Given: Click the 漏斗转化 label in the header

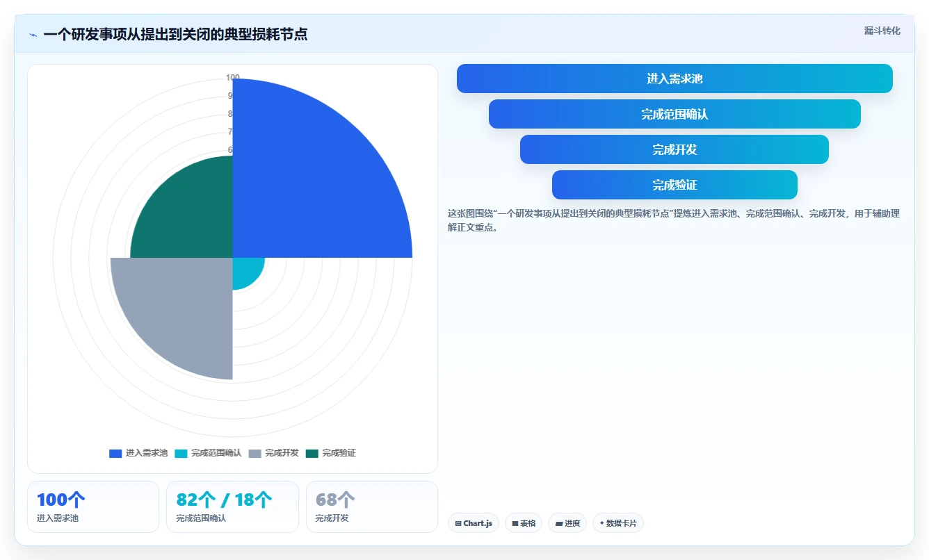Looking at the screenshot, I should coord(882,31).
